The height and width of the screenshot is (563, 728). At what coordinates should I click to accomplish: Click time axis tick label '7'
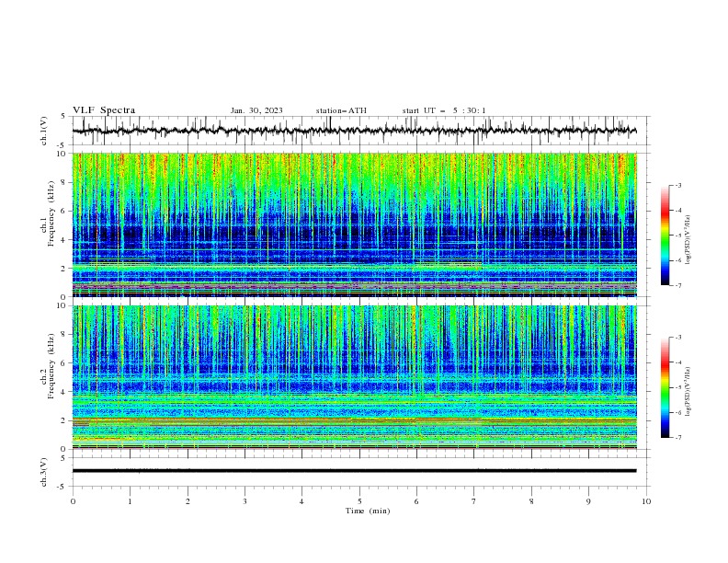tap(474, 501)
